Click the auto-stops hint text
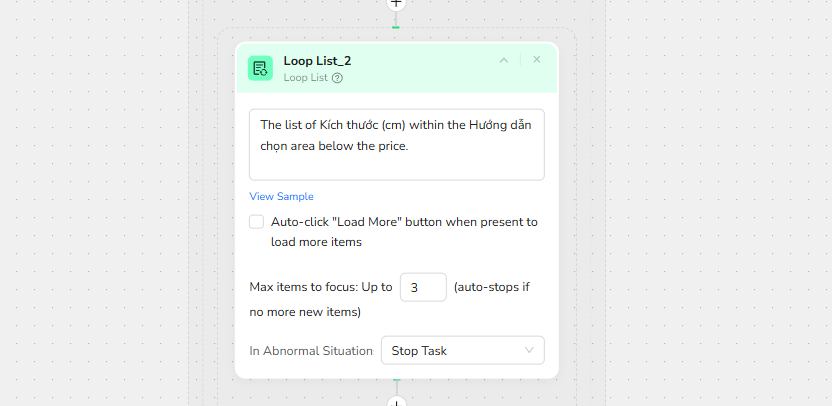Screen dimensions: 832x406 (x=491, y=288)
